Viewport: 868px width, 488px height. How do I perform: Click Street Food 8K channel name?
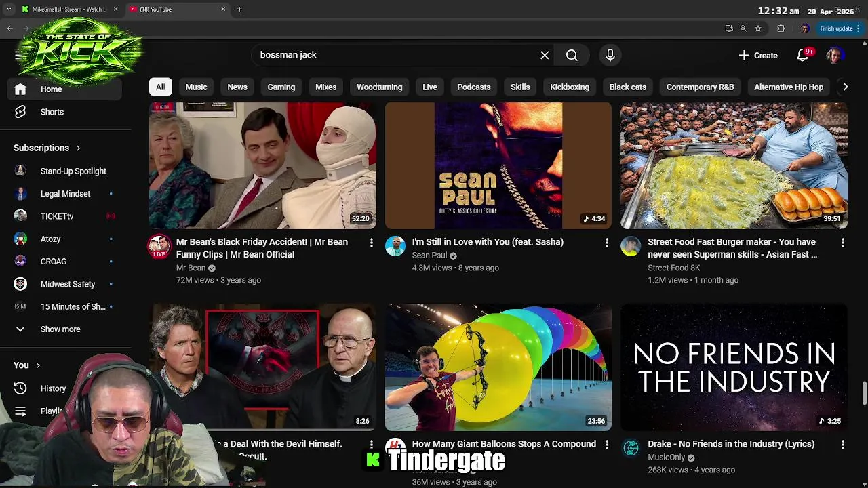pyautogui.click(x=673, y=268)
